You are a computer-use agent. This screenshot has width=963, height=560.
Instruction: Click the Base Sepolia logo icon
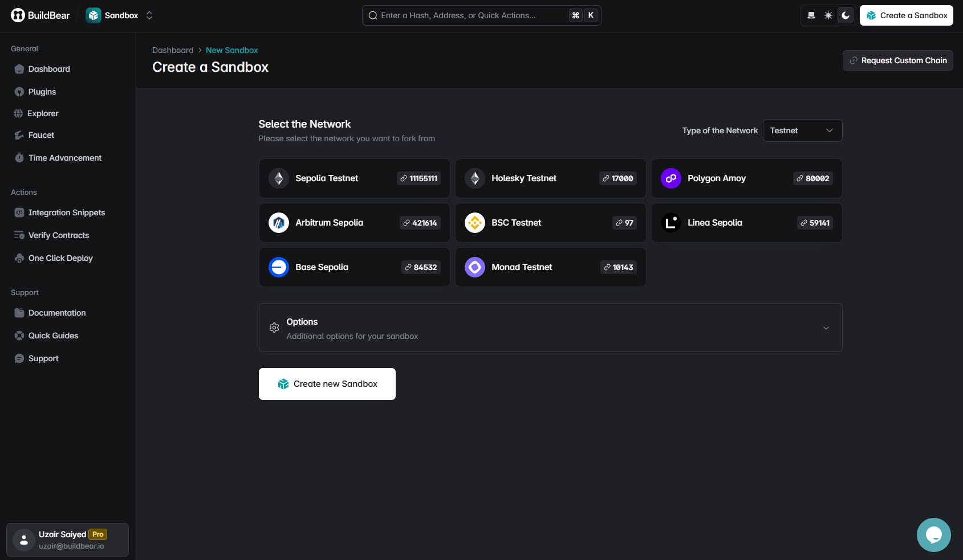pyautogui.click(x=279, y=267)
